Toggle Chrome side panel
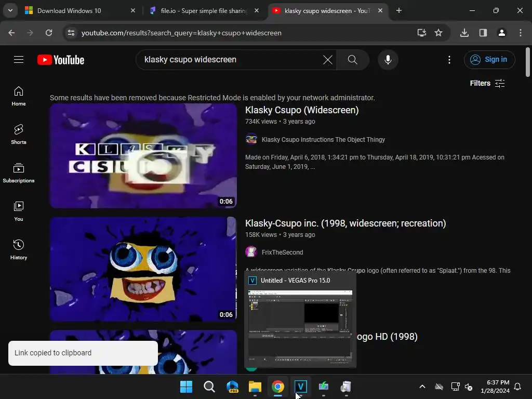Screen dimensions: 532x399 tap(483, 33)
